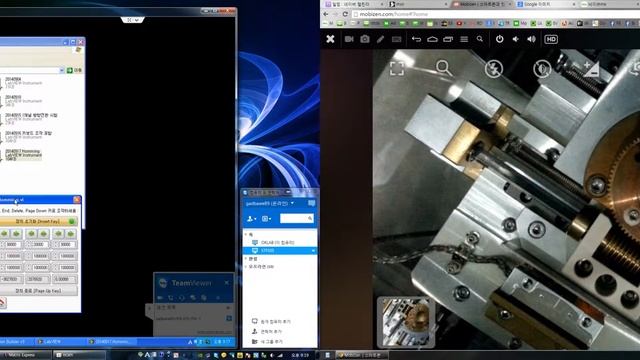Click the rightmost green arrow in remote panel
Screen dimensions: 640x360
70,234
